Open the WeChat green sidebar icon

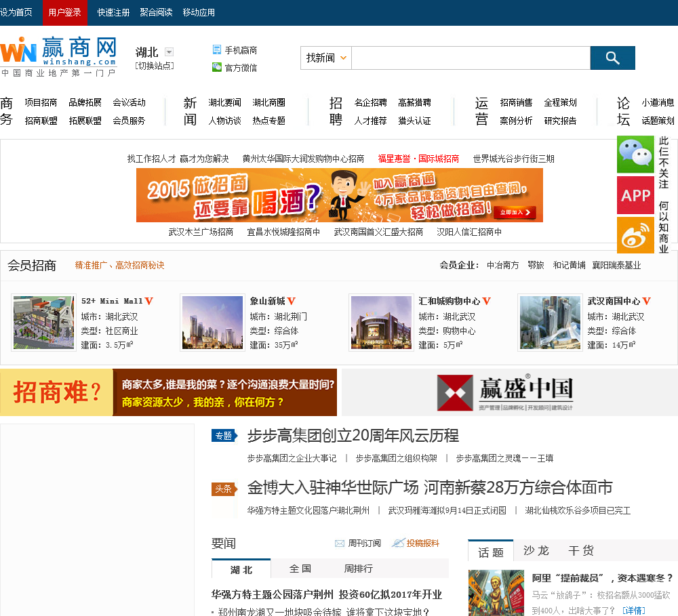(635, 155)
